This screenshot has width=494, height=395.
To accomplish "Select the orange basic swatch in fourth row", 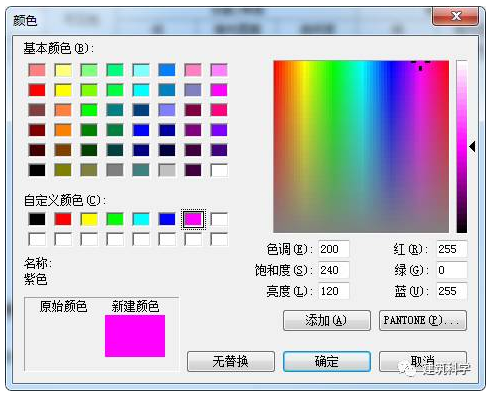I will [x=63, y=130].
